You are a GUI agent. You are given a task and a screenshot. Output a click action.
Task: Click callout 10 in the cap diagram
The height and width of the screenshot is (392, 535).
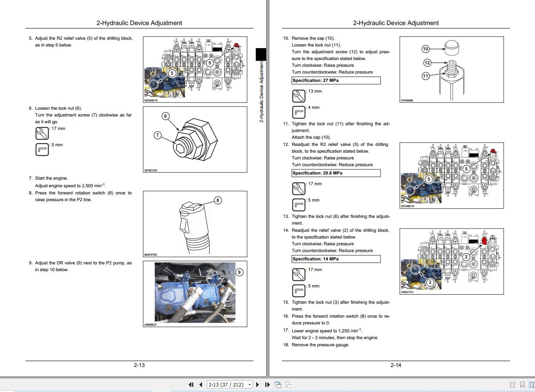pos(425,49)
